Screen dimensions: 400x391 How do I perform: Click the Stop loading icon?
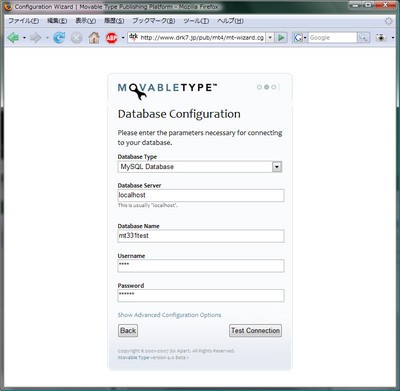77,38
